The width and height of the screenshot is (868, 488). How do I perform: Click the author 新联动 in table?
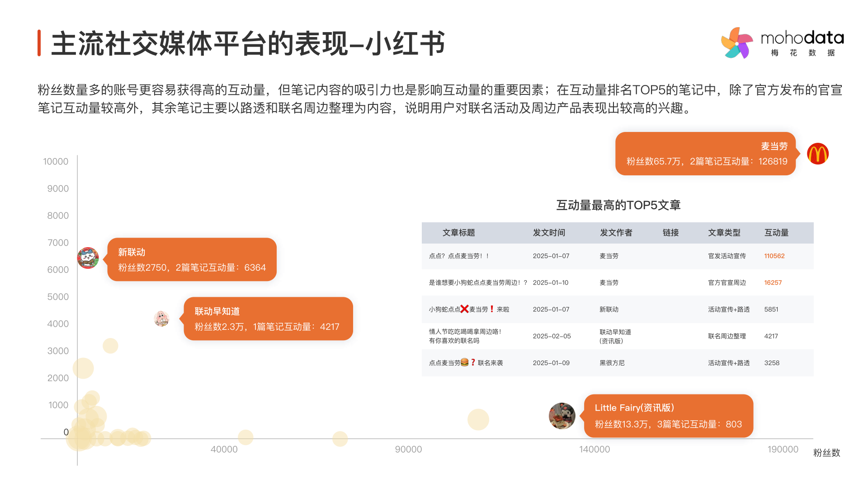(609, 310)
